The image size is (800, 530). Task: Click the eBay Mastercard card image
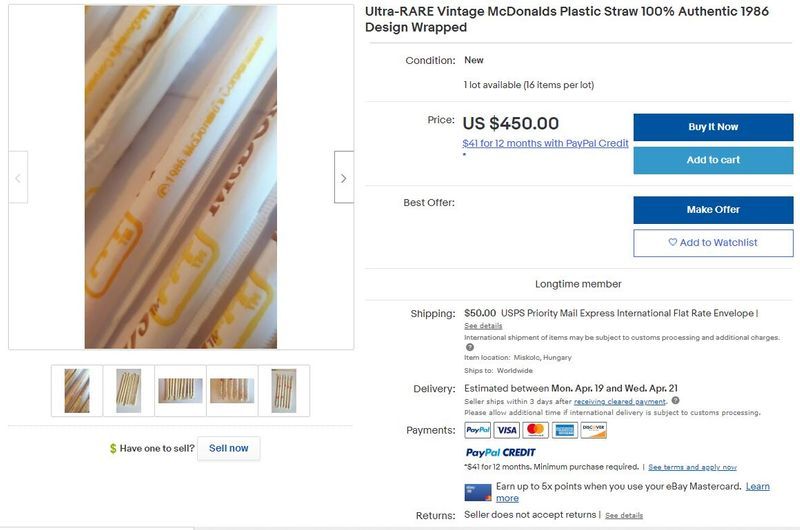pyautogui.click(x=478, y=492)
